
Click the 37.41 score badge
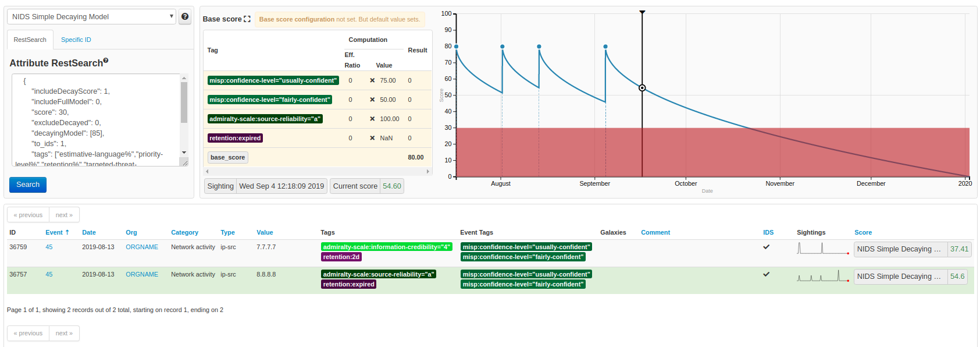pos(959,249)
